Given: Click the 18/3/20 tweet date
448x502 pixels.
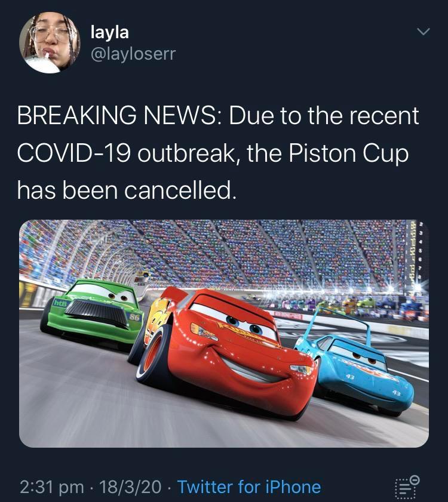Looking at the screenshot, I should point(130,487).
